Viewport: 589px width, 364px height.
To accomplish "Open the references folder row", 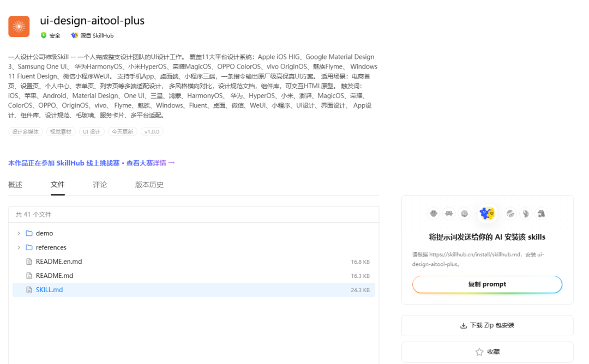I will (194, 247).
